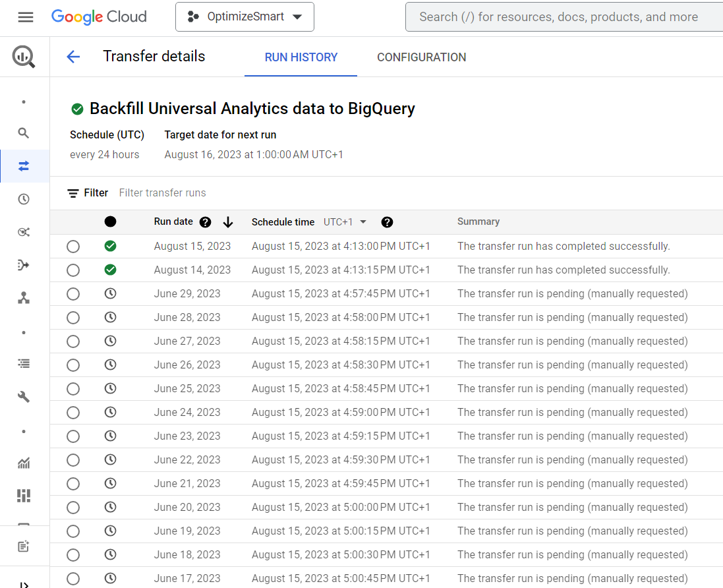The height and width of the screenshot is (588, 723).
Task: Open the capacity grid sidebar icon
Action: 24,496
